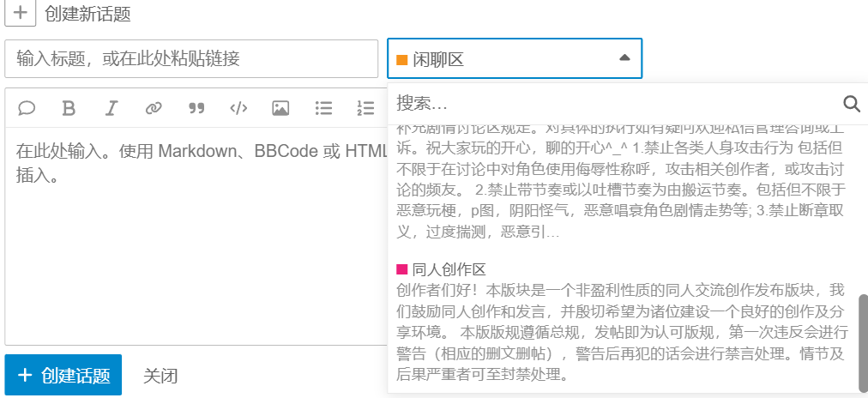Start a numbered list

[x=365, y=108]
